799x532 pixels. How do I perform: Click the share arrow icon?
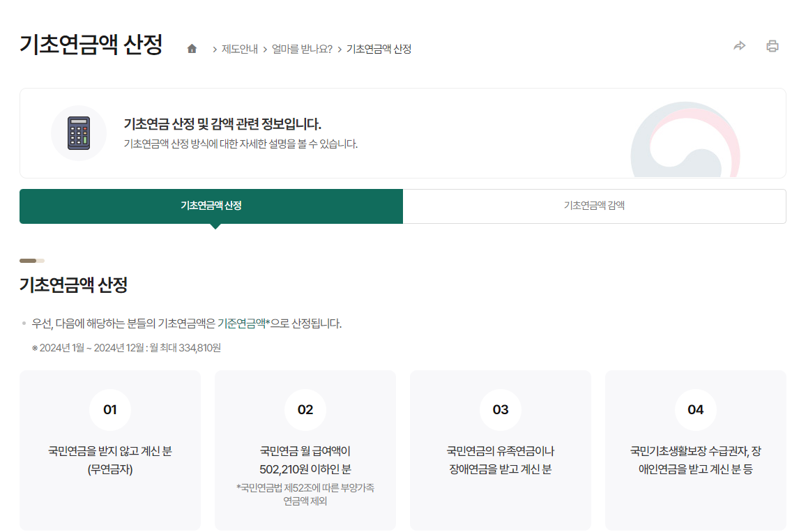click(x=739, y=46)
